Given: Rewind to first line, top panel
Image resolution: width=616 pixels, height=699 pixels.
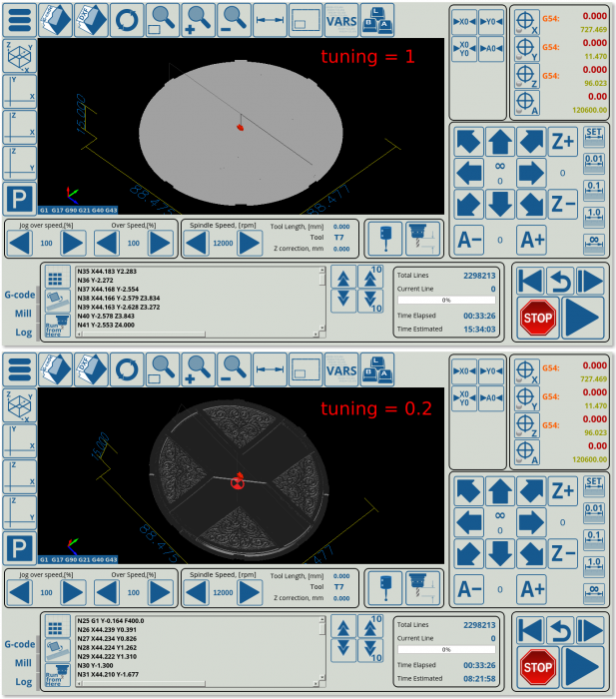Looking at the screenshot, I should click(x=530, y=282).
